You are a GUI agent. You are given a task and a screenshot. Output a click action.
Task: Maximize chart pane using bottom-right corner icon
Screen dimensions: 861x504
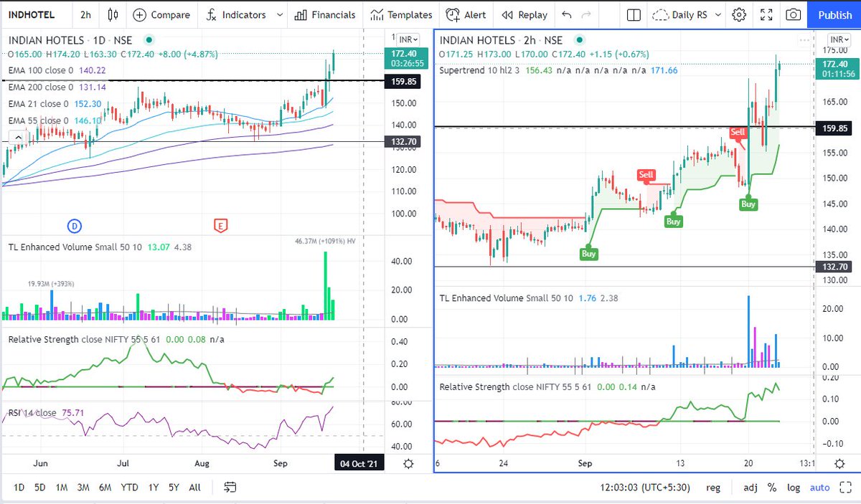click(x=847, y=488)
